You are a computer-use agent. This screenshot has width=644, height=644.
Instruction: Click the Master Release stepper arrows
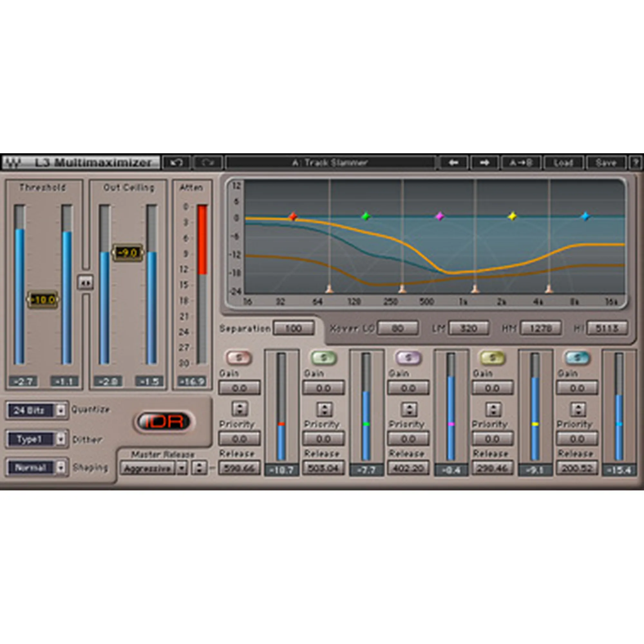pyautogui.click(x=199, y=468)
